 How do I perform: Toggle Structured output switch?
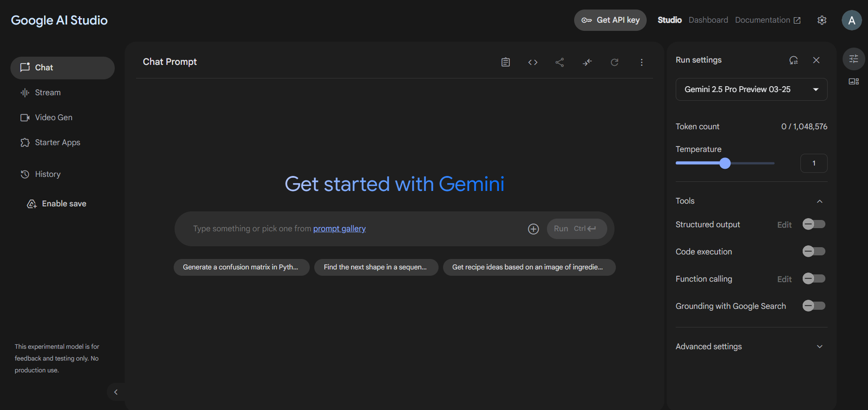point(814,225)
